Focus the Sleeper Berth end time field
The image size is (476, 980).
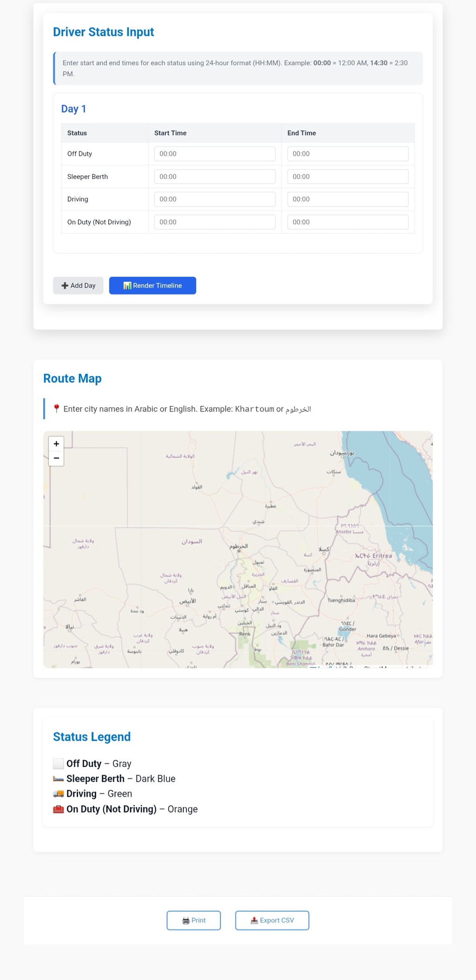pos(347,177)
